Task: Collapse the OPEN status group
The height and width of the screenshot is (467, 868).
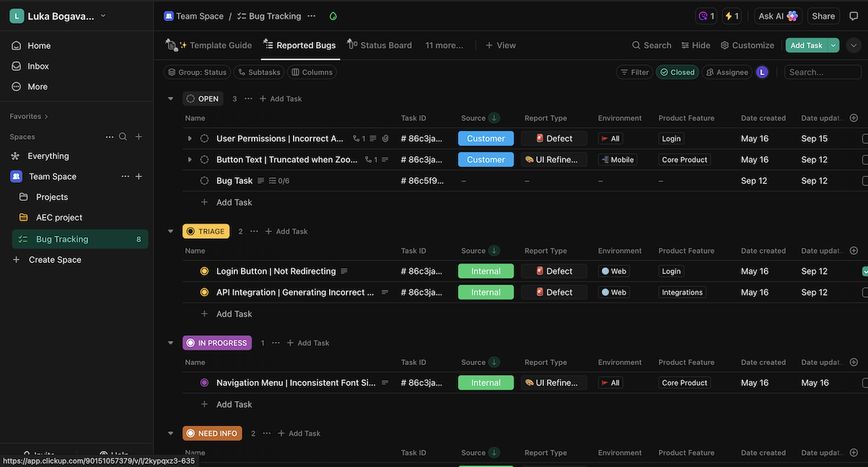Action: point(171,98)
